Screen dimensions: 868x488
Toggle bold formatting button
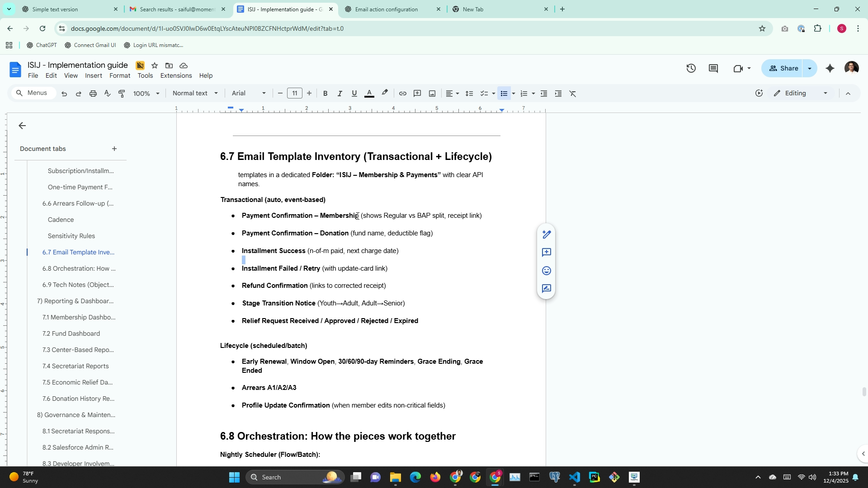(x=325, y=94)
